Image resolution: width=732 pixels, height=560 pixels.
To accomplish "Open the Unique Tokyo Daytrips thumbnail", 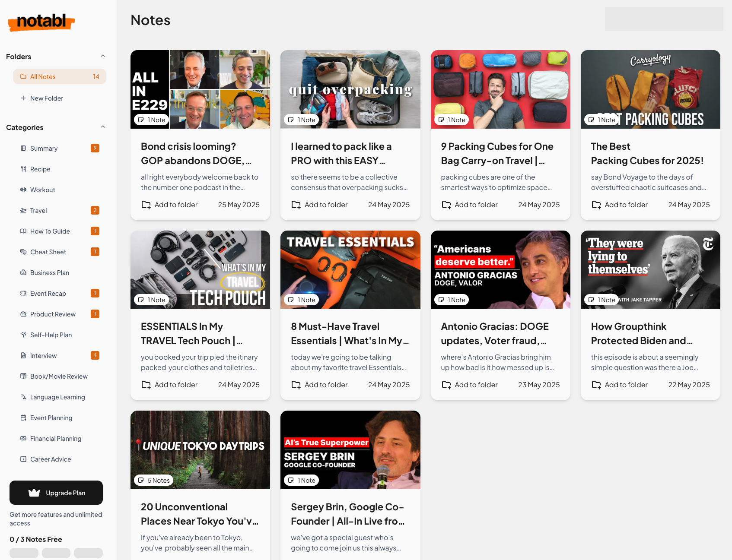I will point(200,450).
